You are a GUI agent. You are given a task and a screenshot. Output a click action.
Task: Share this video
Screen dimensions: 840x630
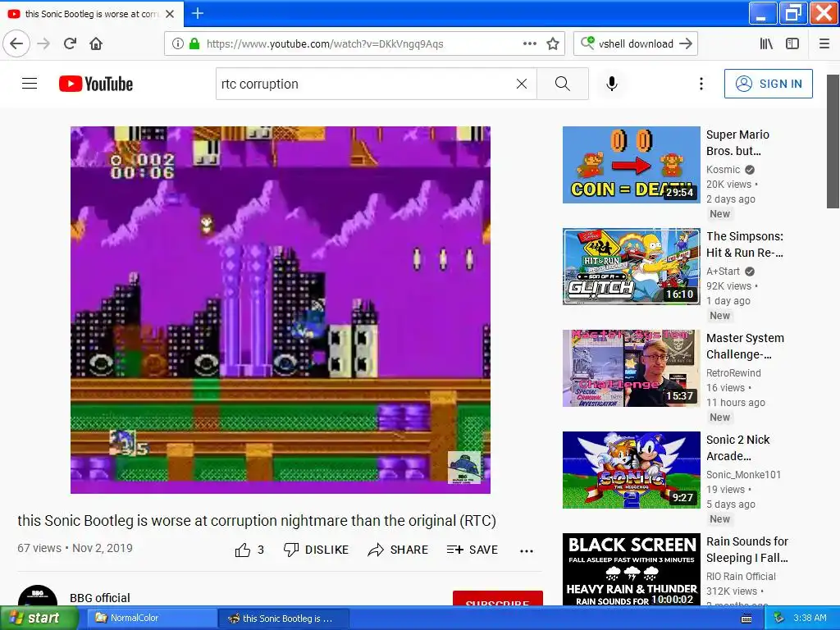click(x=398, y=550)
